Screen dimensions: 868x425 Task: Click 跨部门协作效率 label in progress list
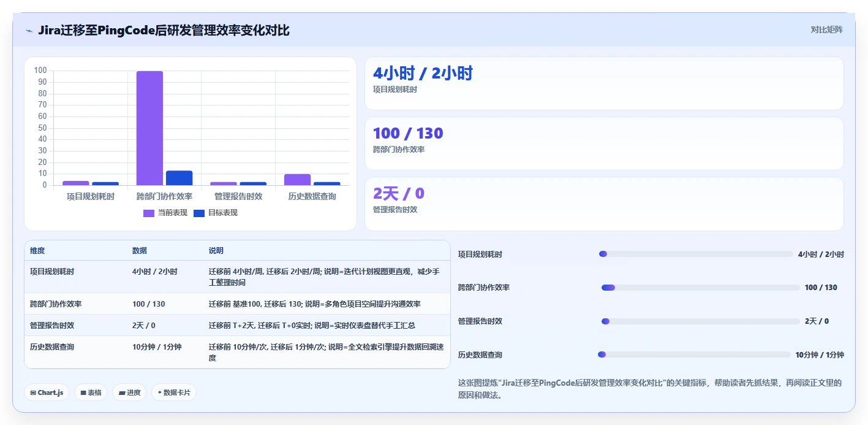pyautogui.click(x=484, y=288)
